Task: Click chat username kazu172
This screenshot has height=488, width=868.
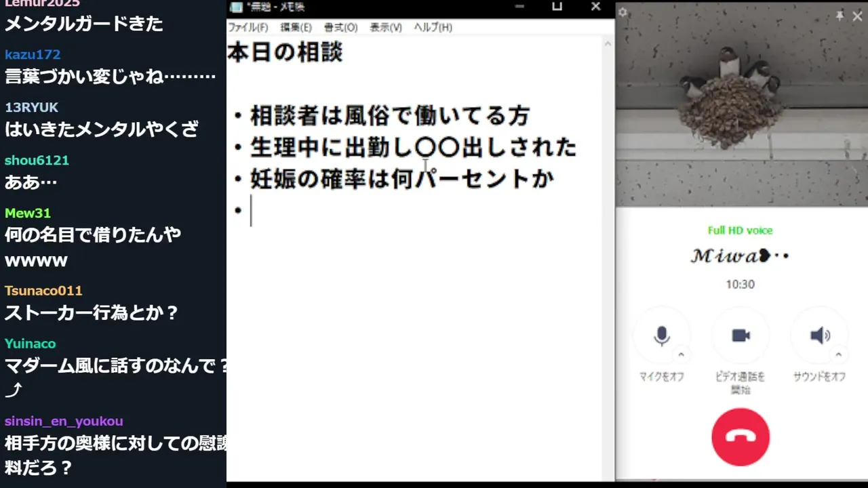Action: 33,55
